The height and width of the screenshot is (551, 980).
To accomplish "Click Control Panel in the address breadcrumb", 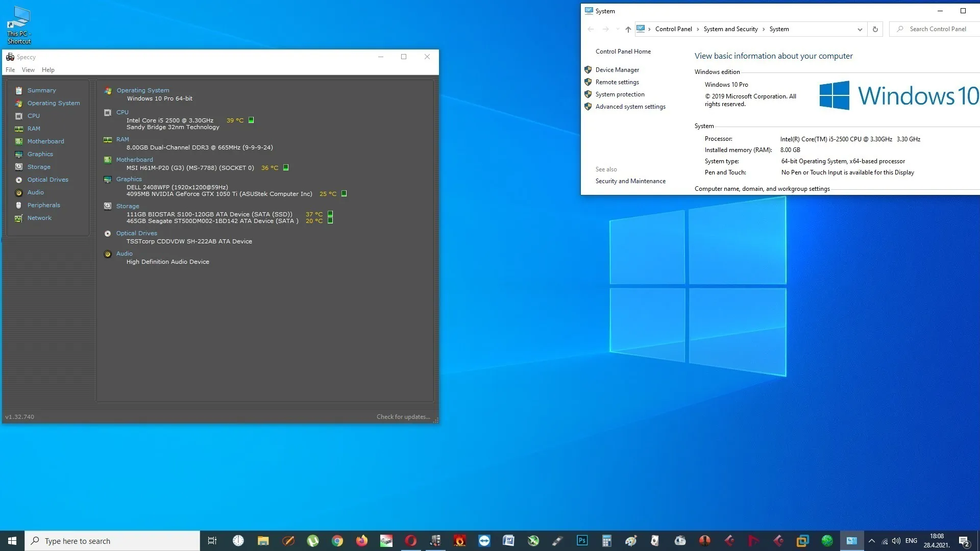I will click(x=674, y=29).
